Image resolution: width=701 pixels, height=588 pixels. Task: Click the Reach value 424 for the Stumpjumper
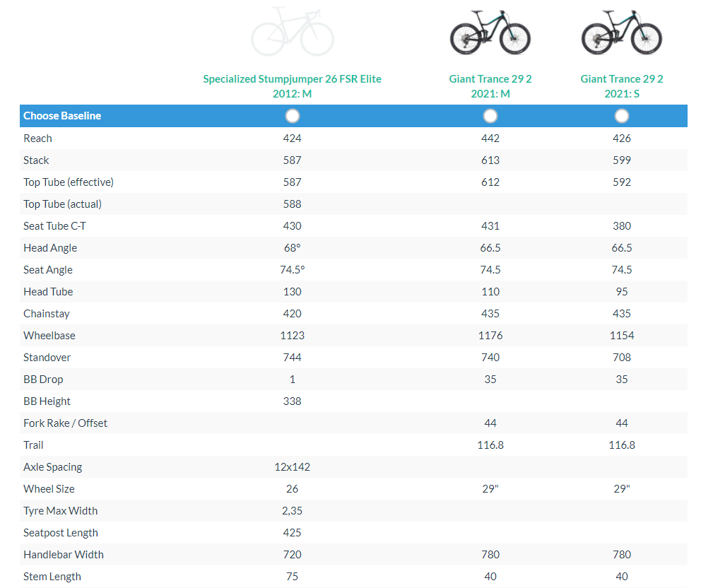293,139
